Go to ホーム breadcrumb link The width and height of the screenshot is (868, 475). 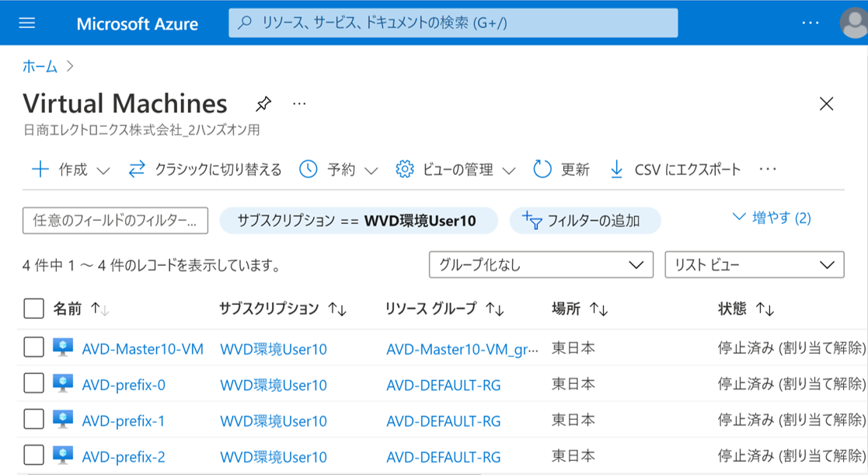[x=40, y=67]
